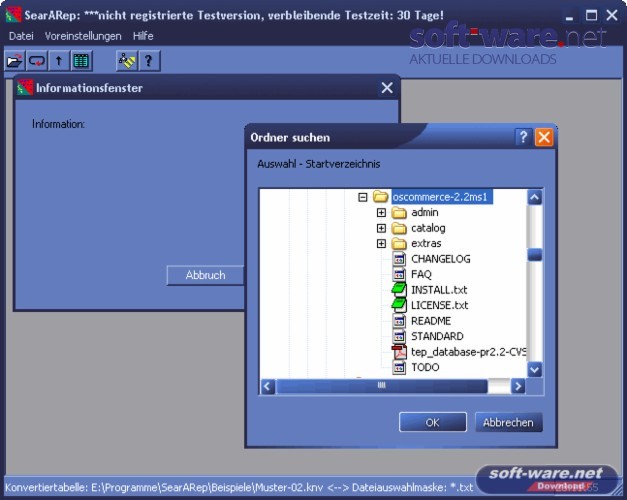This screenshot has width=627, height=500.
Task: Minimize the SearARep main window
Action: pos(569,16)
